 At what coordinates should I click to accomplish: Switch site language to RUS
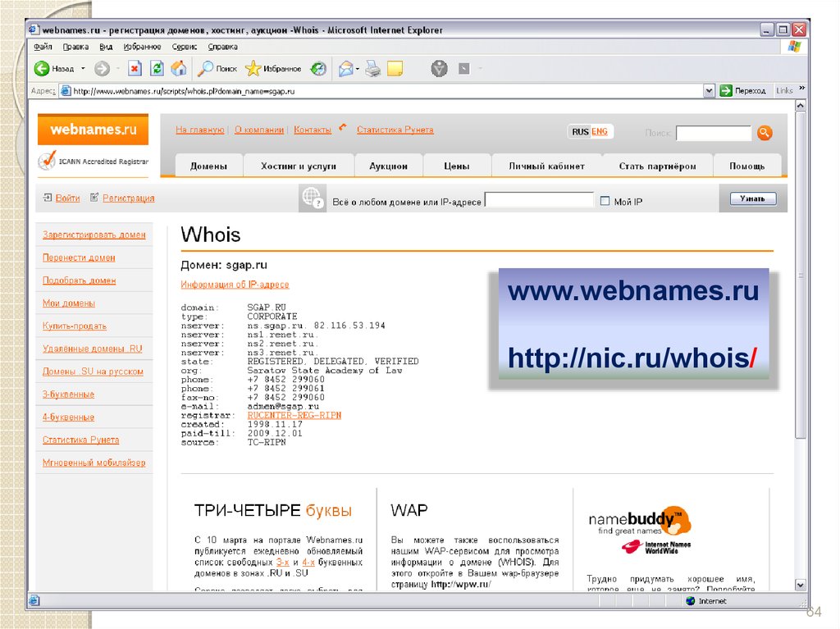click(580, 132)
